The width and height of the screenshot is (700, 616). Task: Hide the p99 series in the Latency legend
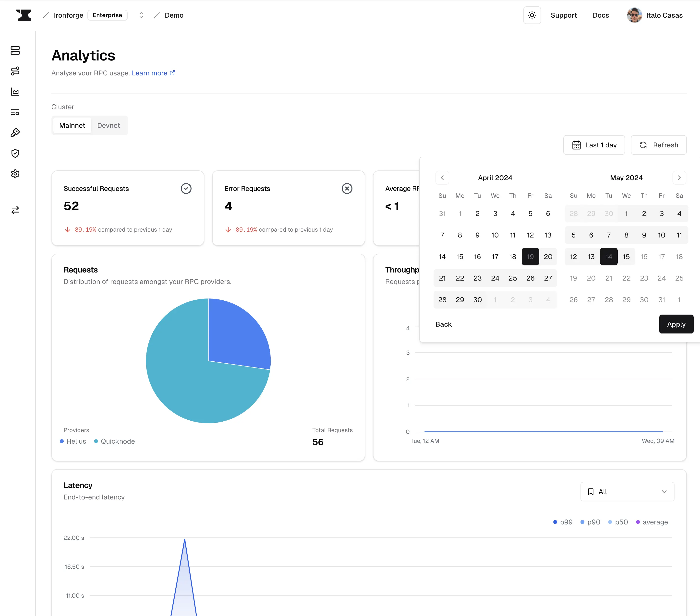(x=562, y=522)
